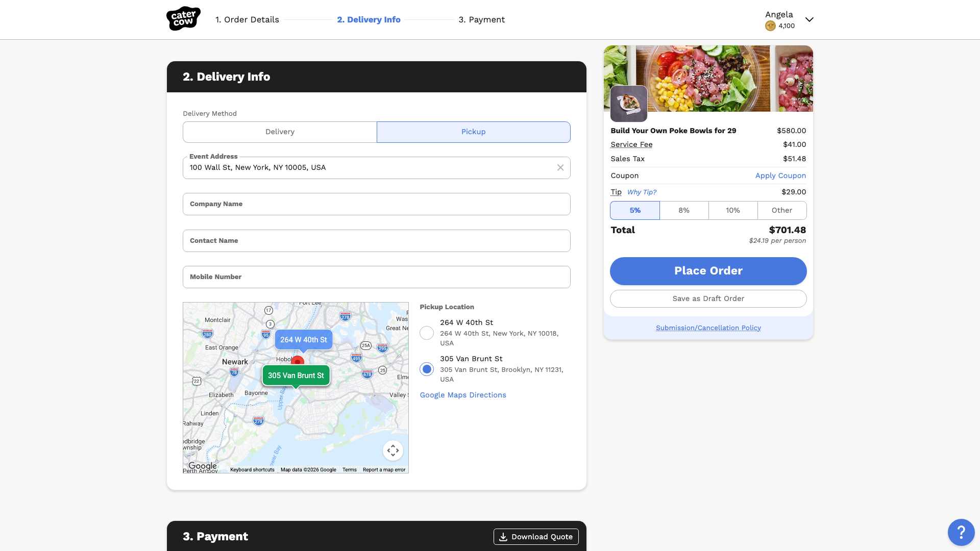Focus the Company Name field
This screenshot has width=980, height=551.
[x=377, y=204]
